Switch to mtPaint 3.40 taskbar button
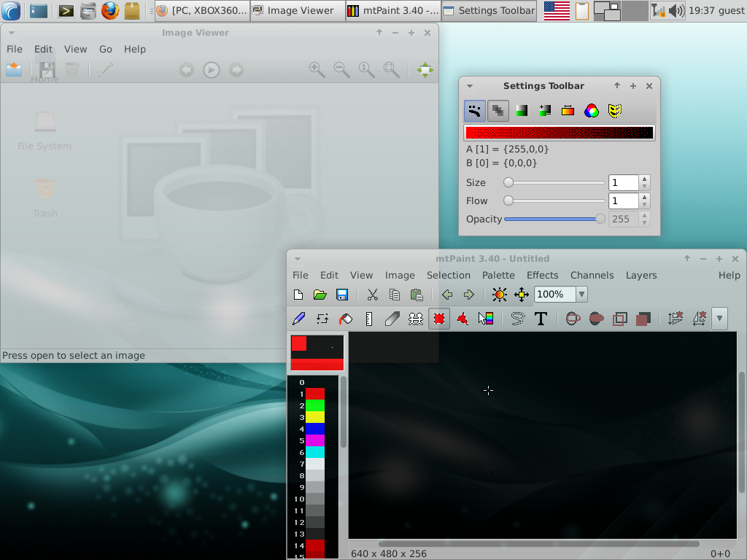This screenshot has width=747, height=560. coord(393,10)
